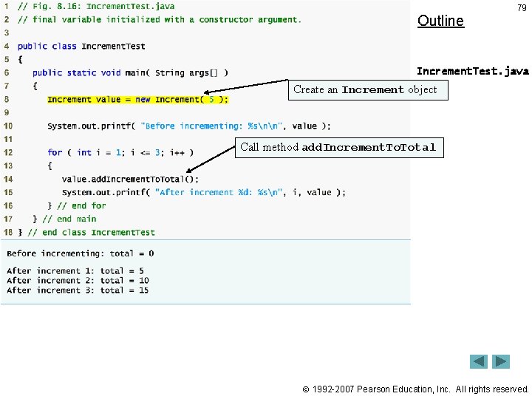Click line number 8 in the gutter
532x399 pixels.
click(7, 100)
